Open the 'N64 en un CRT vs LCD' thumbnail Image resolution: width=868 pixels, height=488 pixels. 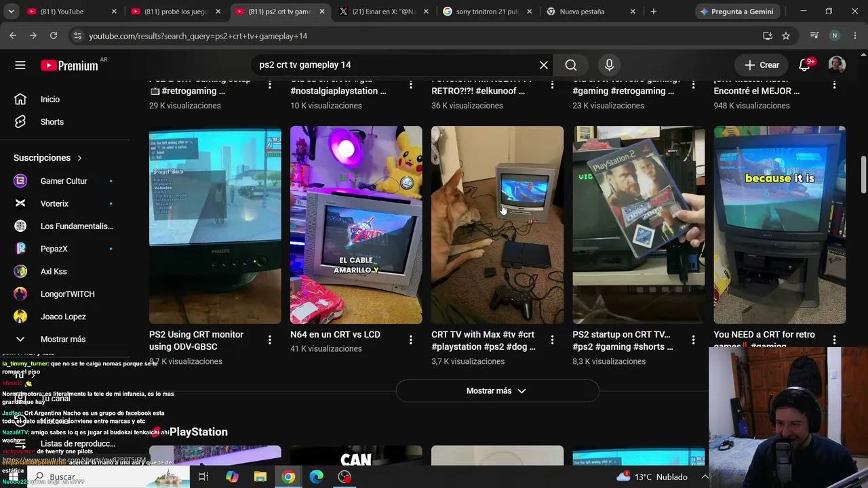356,225
